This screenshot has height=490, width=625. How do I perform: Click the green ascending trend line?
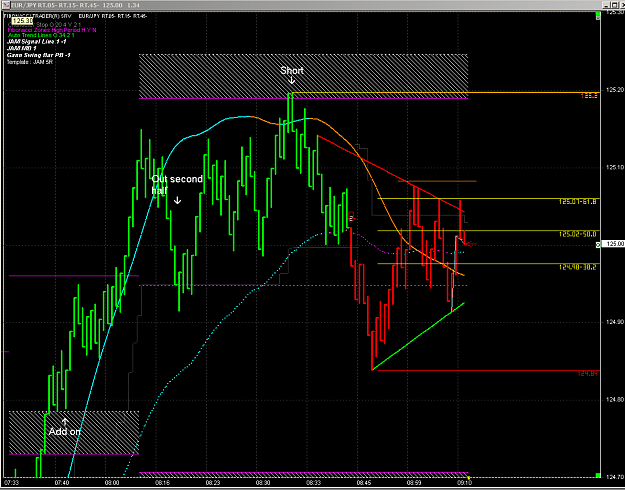pyautogui.click(x=419, y=336)
